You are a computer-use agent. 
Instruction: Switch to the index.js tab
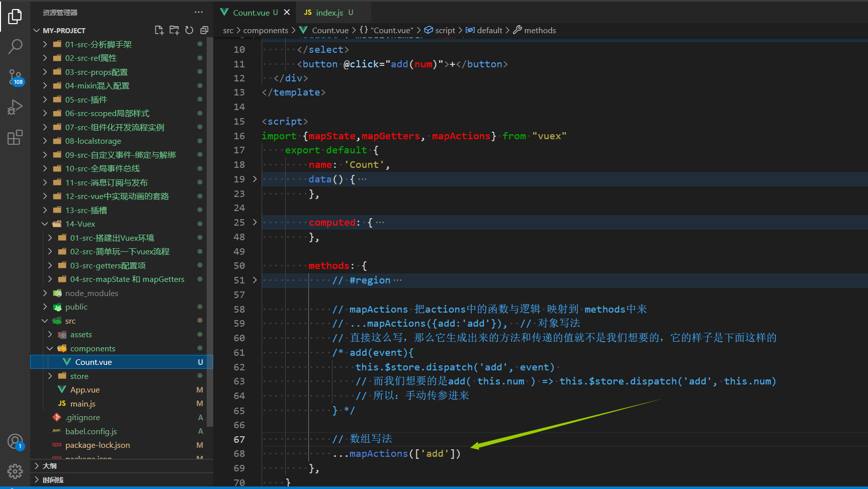(x=329, y=13)
